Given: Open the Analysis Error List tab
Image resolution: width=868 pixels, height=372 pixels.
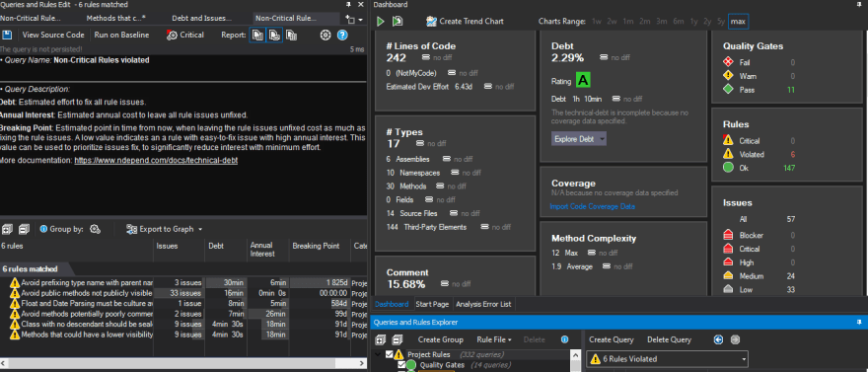Looking at the screenshot, I should [484, 304].
